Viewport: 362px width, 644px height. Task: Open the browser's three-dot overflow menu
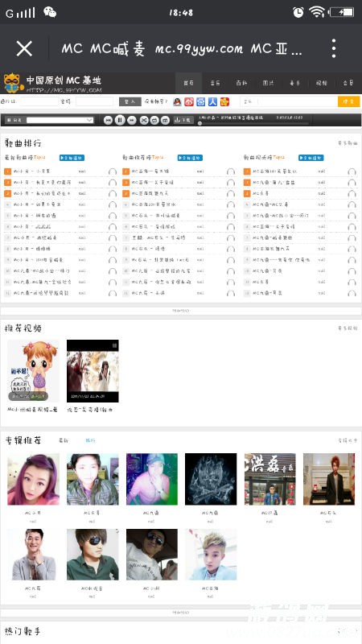pyautogui.click(x=334, y=48)
